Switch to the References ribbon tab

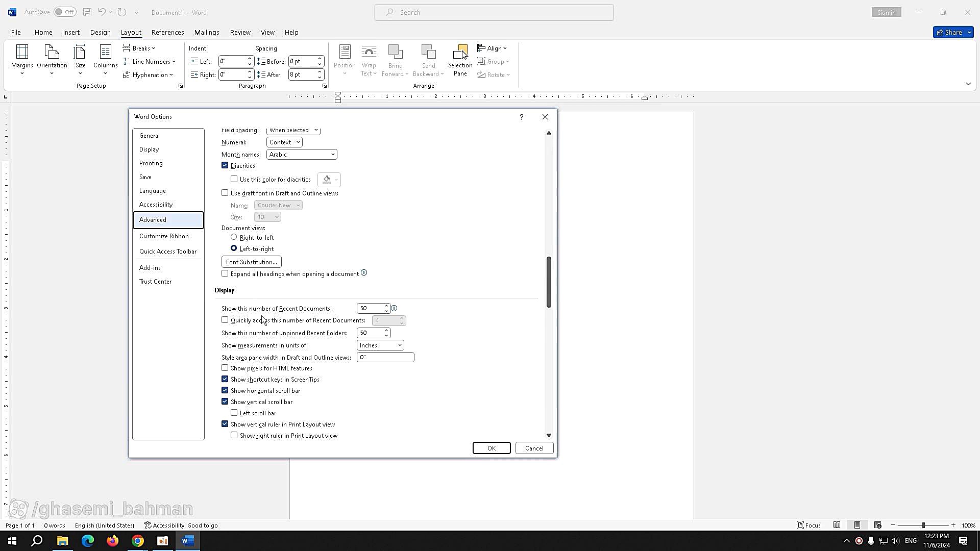[x=167, y=32]
